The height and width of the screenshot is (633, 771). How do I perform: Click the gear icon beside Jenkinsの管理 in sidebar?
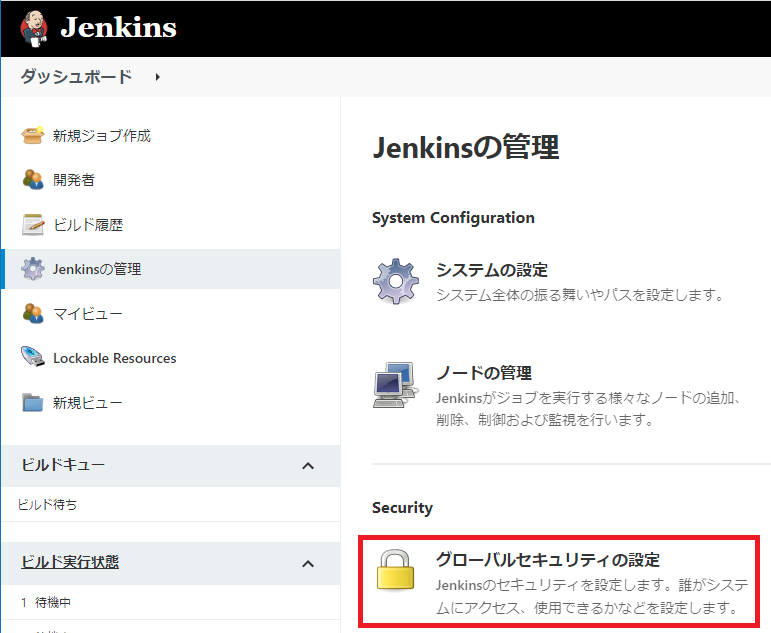click(x=32, y=269)
